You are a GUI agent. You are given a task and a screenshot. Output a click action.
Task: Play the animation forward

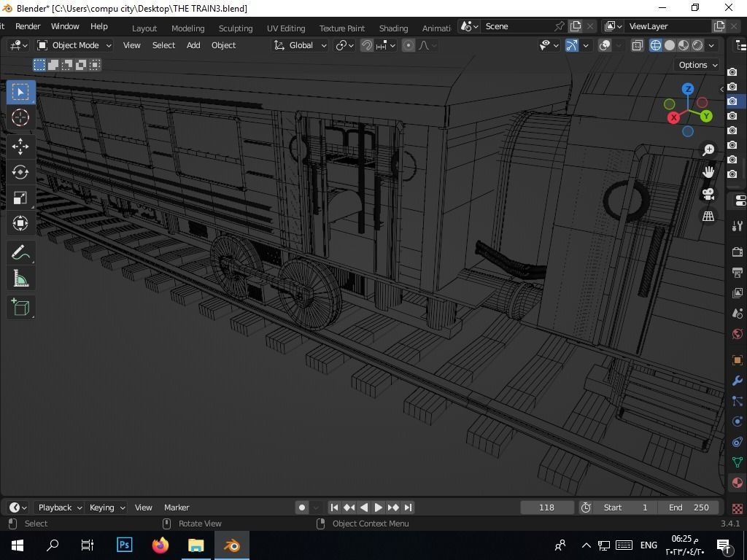[379, 507]
